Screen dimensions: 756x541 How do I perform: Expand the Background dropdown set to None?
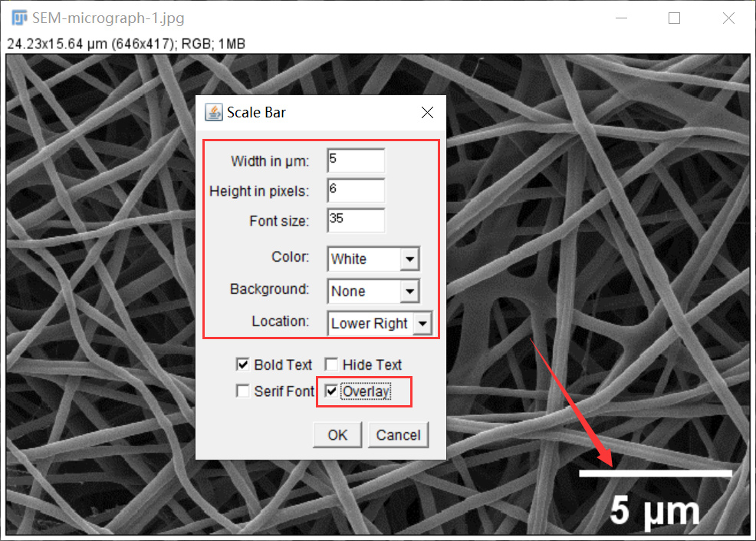[x=373, y=292]
